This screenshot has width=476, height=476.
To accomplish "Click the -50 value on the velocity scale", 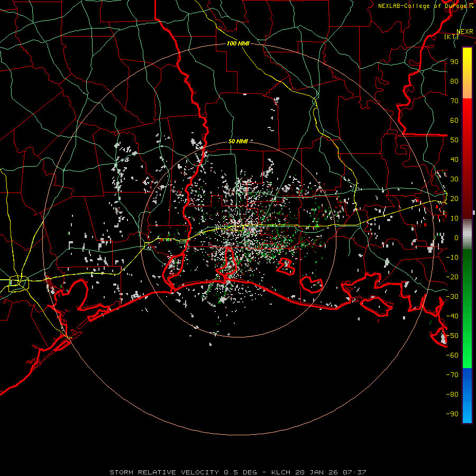I will pyautogui.click(x=452, y=336).
